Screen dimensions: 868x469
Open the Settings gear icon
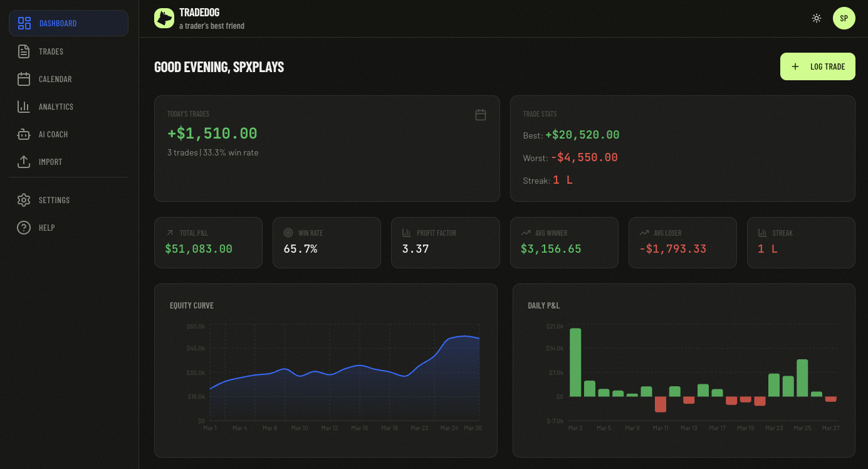tap(24, 200)
